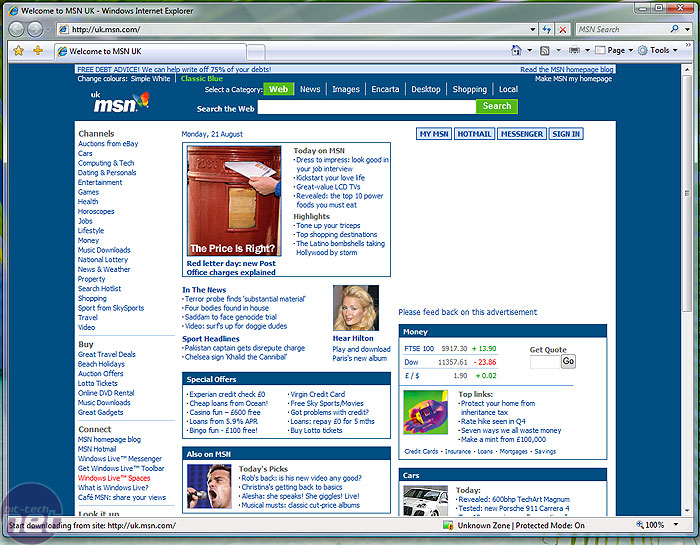Click the Paris Hilton photo thumbnail
The height and width of the screenshot is (545, 700).
pyautogui.click(x=356, y=308)
